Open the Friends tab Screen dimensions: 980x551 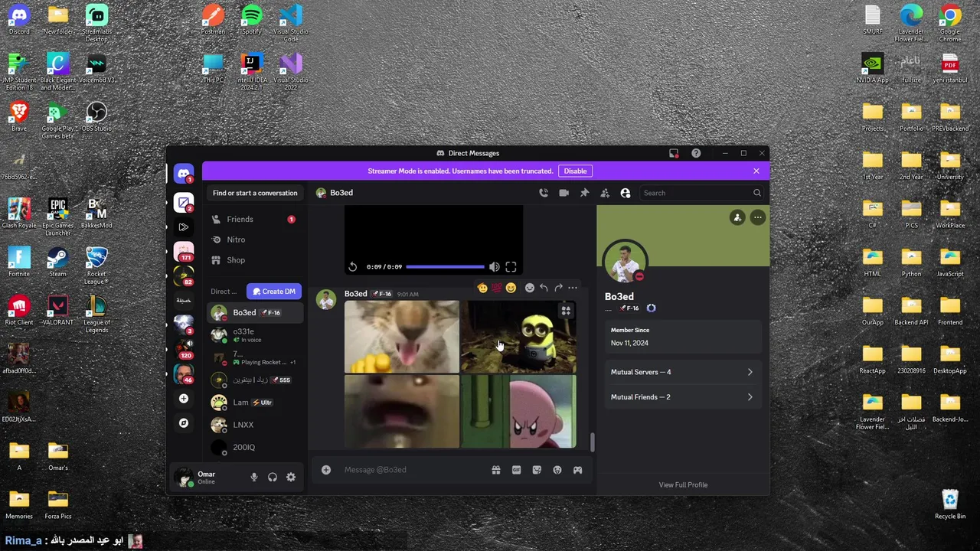pos(254,220)
